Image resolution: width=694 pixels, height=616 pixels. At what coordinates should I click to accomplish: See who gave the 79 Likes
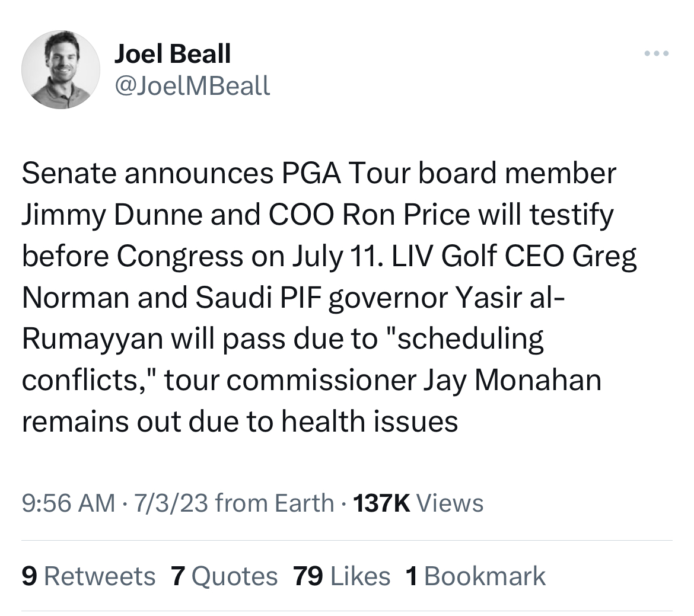click(342, 576)
